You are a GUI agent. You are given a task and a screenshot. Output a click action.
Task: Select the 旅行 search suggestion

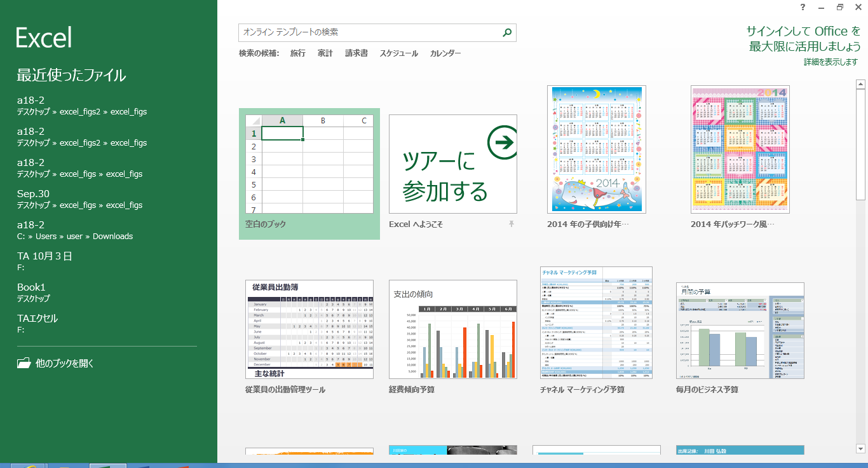tap(298, 53)
